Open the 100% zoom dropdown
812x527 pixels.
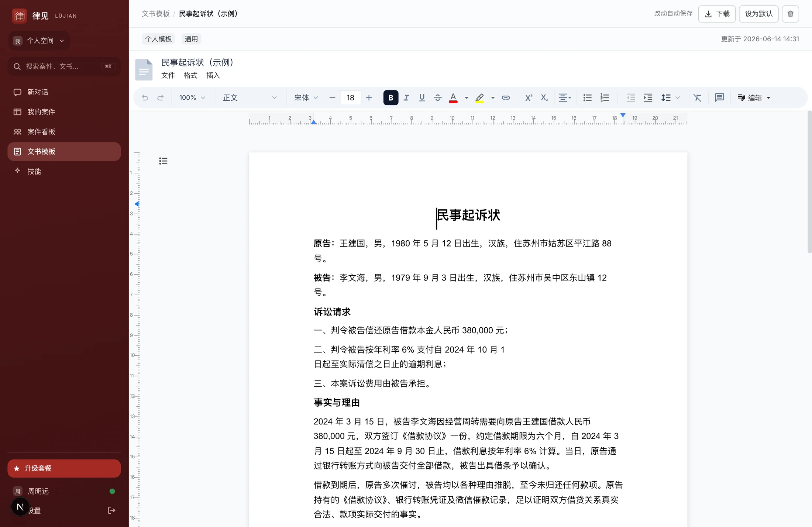pyautogui.click(x=192, y=98)
